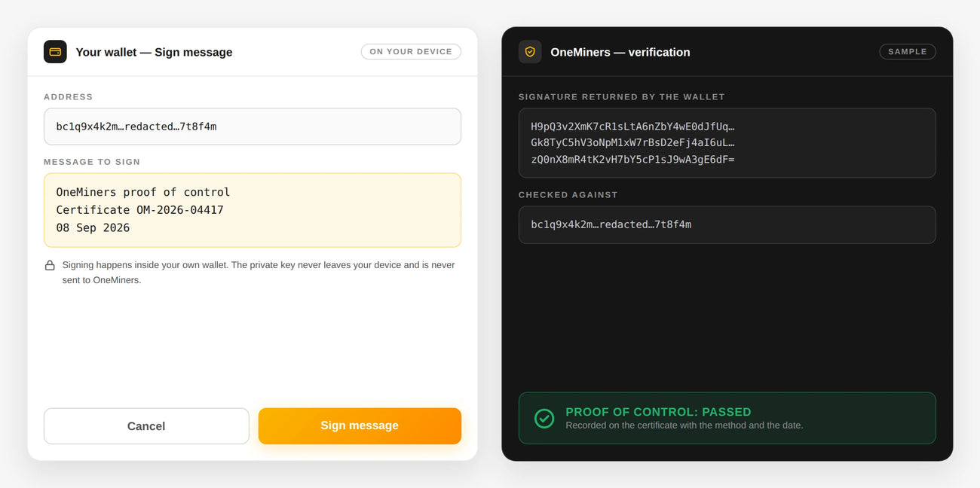Click the green checkmark circle icon

click(544, 418)
